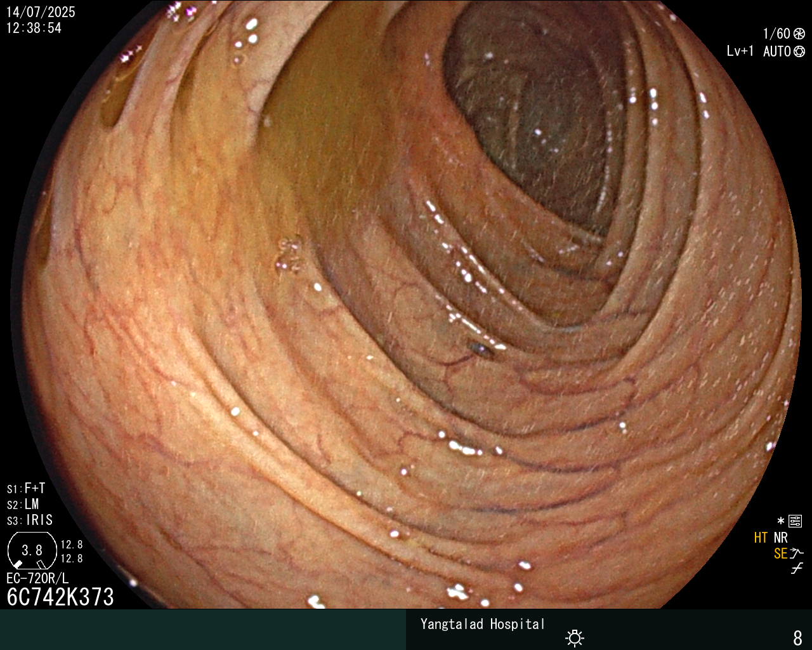Click the asterisk indicator near settings icon

pos(781,521)
